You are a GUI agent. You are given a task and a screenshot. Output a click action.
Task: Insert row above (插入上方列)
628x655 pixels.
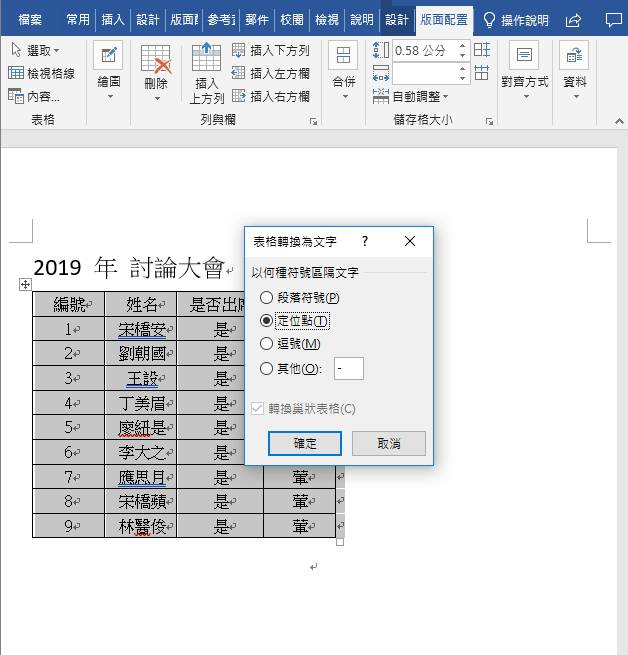tap(206, 74)
